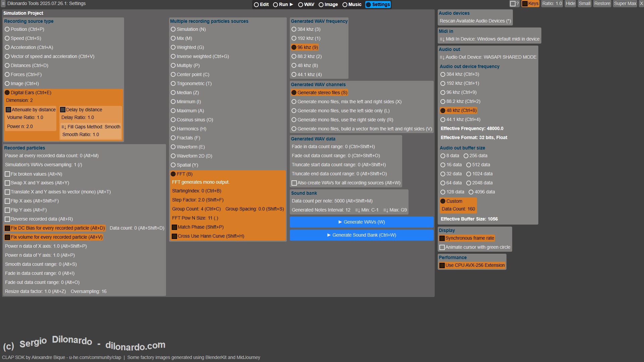Choose the Waveform 2D particles source
This screenshot has height=362, width=644.
click(x=173, y=156)
